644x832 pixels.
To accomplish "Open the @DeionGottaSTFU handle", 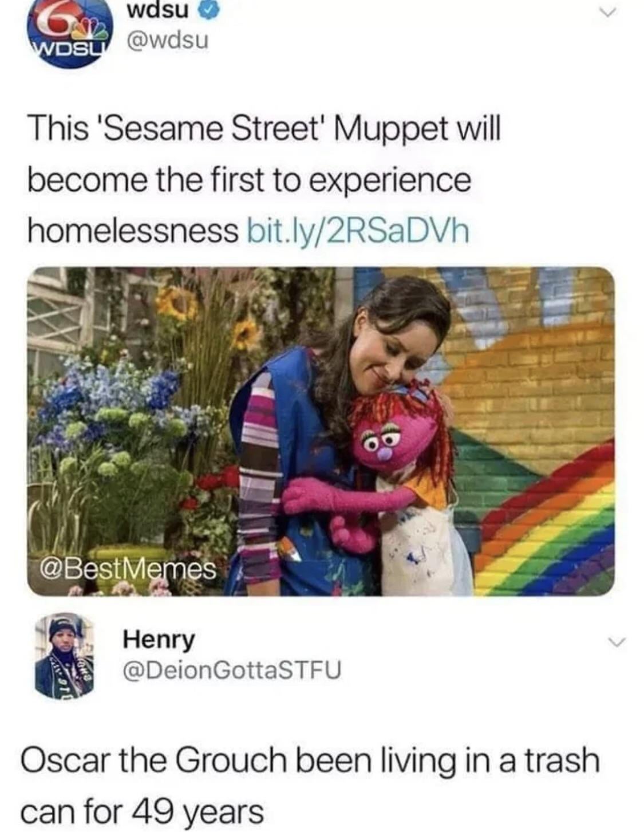I will point(231,669).
